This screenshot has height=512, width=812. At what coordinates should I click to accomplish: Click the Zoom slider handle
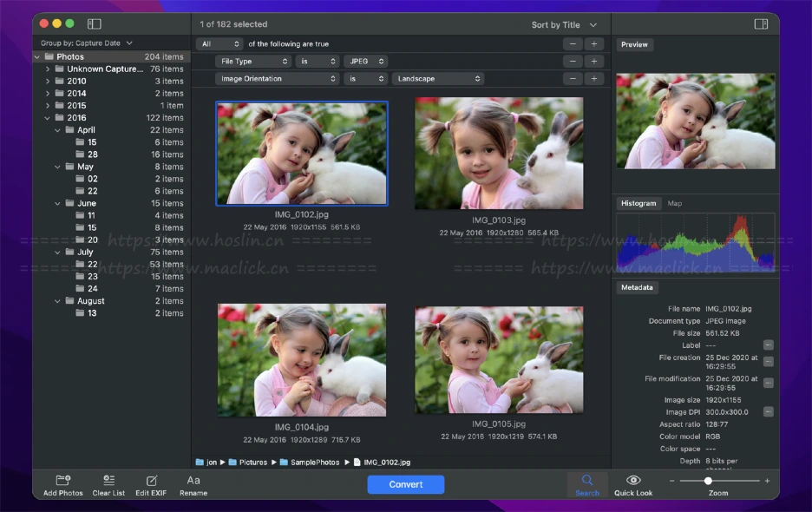[708, 481]
